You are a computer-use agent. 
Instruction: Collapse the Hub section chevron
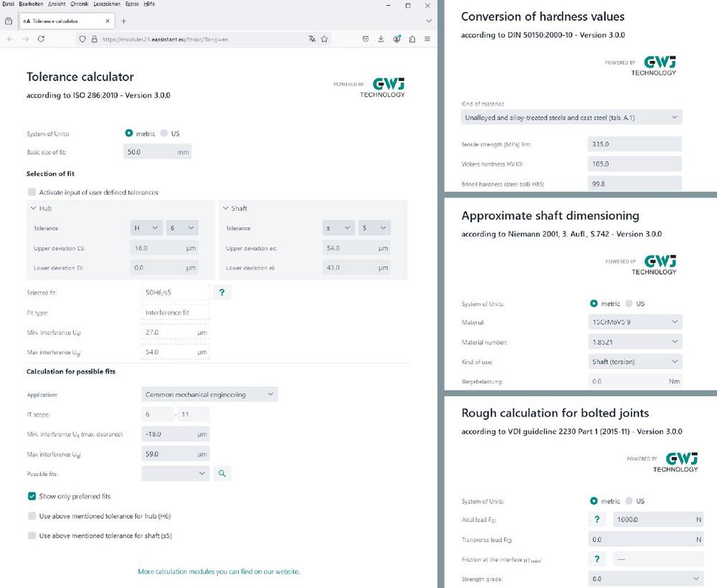[x=33, y=208]
